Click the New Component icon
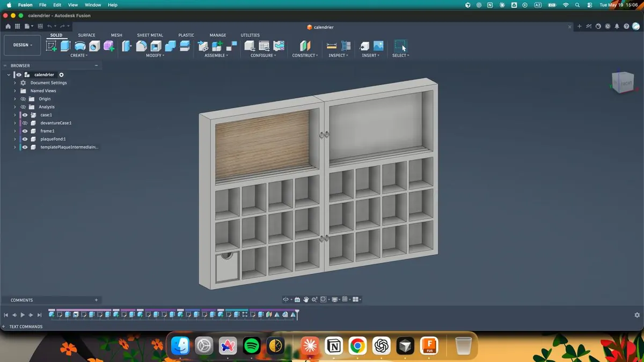 [x=217, y=46]
